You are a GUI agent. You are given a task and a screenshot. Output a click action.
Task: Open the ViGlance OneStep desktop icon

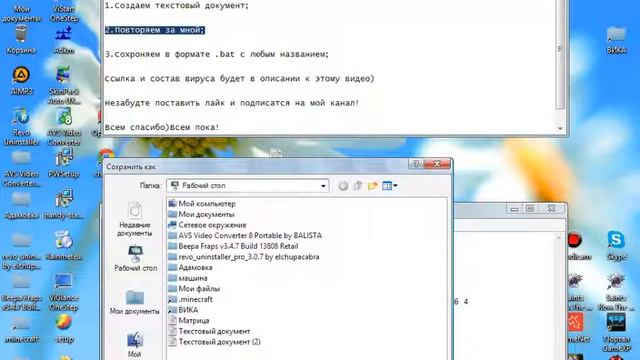click(x=64, y=292)
